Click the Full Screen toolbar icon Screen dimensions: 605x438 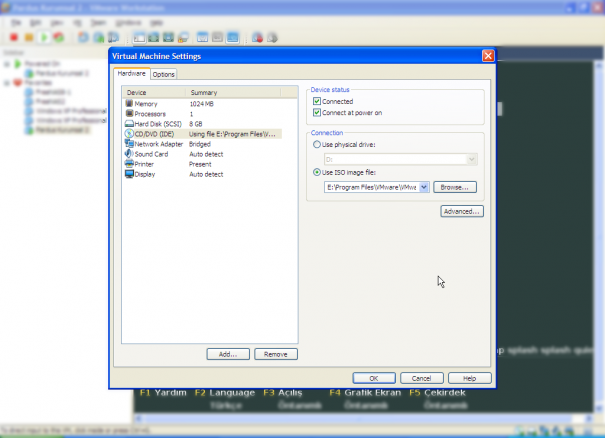pyautogui.click(x=168, y=37)
